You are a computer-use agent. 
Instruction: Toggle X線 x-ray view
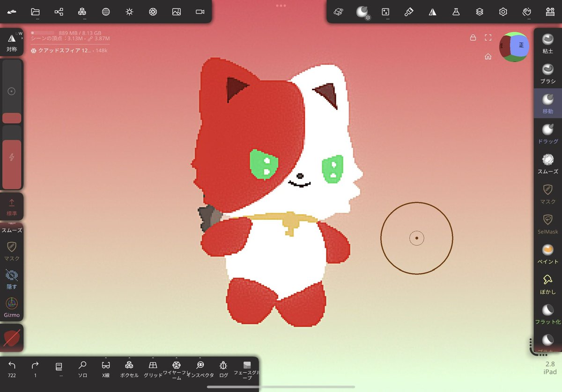106,369
